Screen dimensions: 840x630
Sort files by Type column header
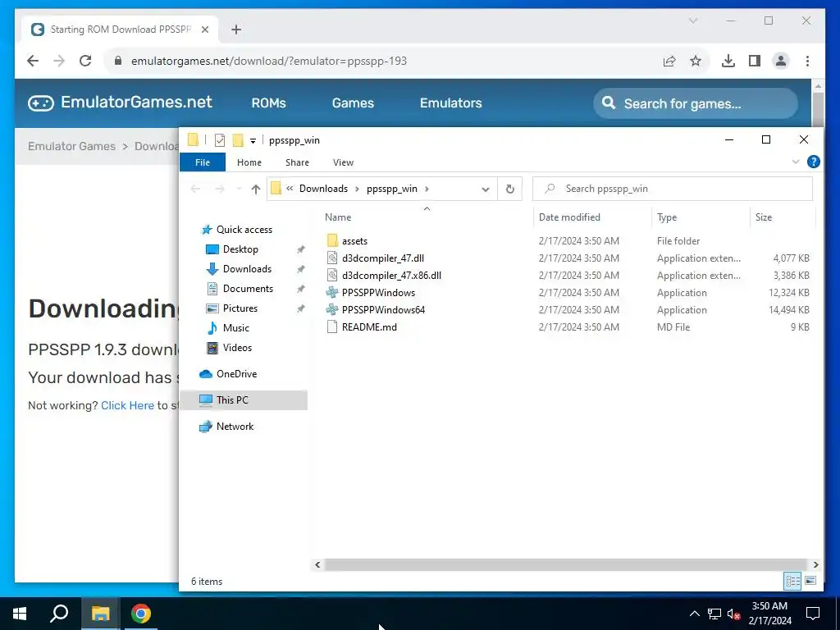point(667,217)
